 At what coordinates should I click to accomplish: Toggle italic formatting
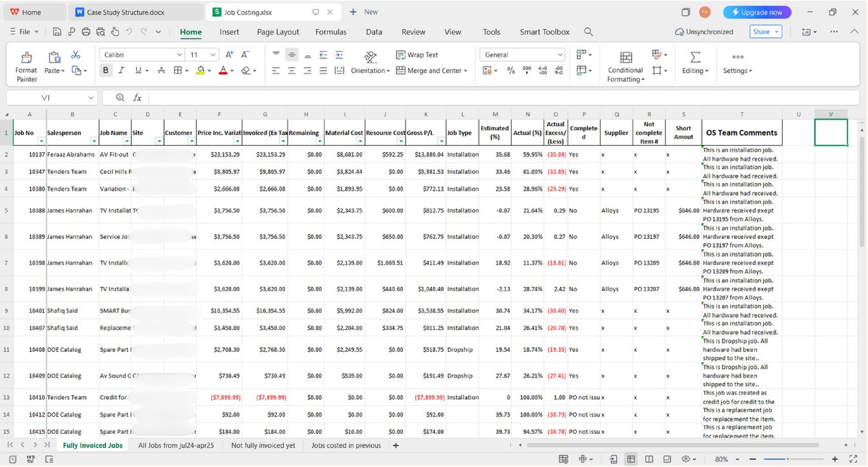pyautogui.click(x=122, y=71)
